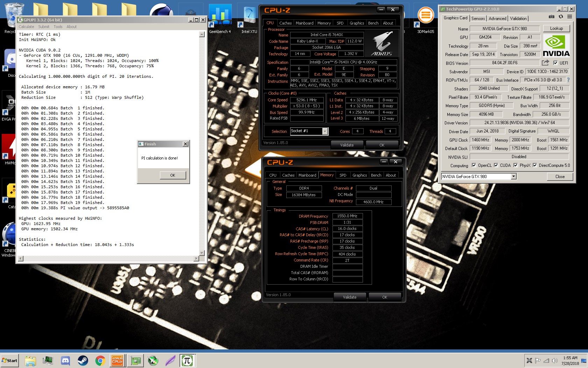Click the Action Center flag tray icon
Viewport: 588px width, 368px height.
click(538, 360)
